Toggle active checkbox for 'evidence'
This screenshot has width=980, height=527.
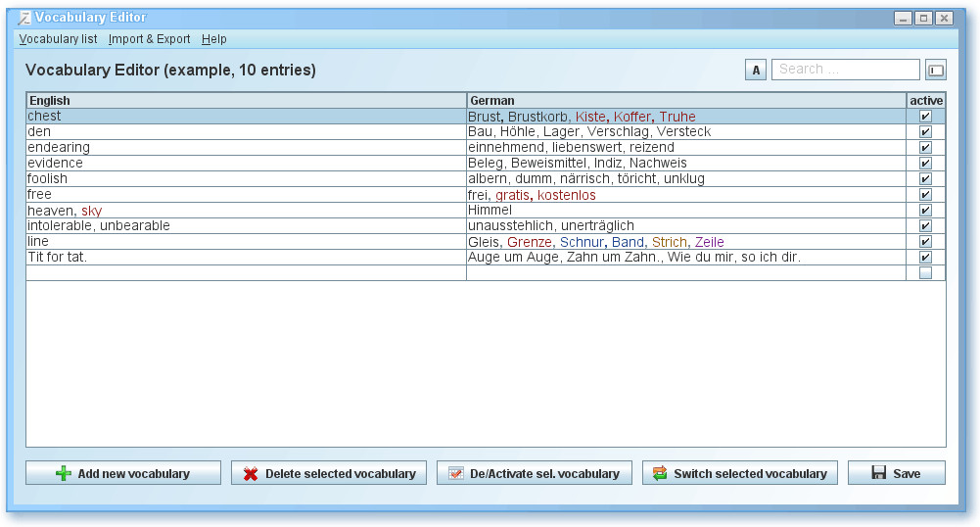[925, 164]
